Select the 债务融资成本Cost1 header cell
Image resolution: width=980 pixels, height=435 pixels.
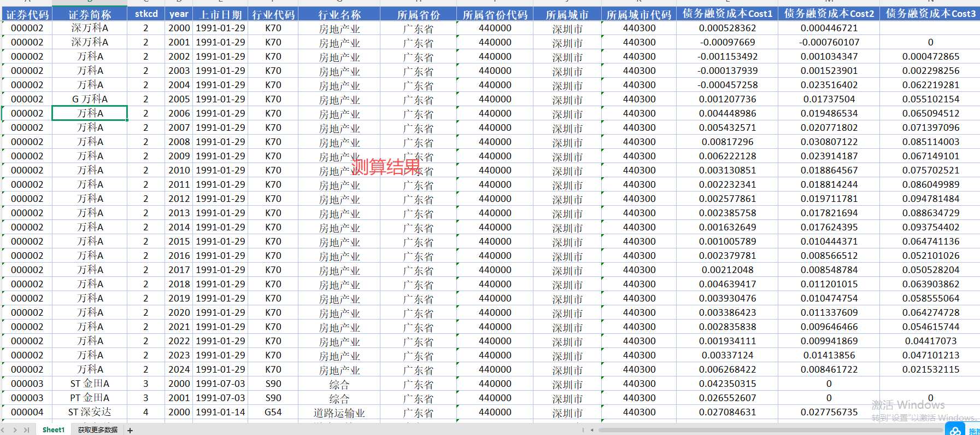[727, 14]
